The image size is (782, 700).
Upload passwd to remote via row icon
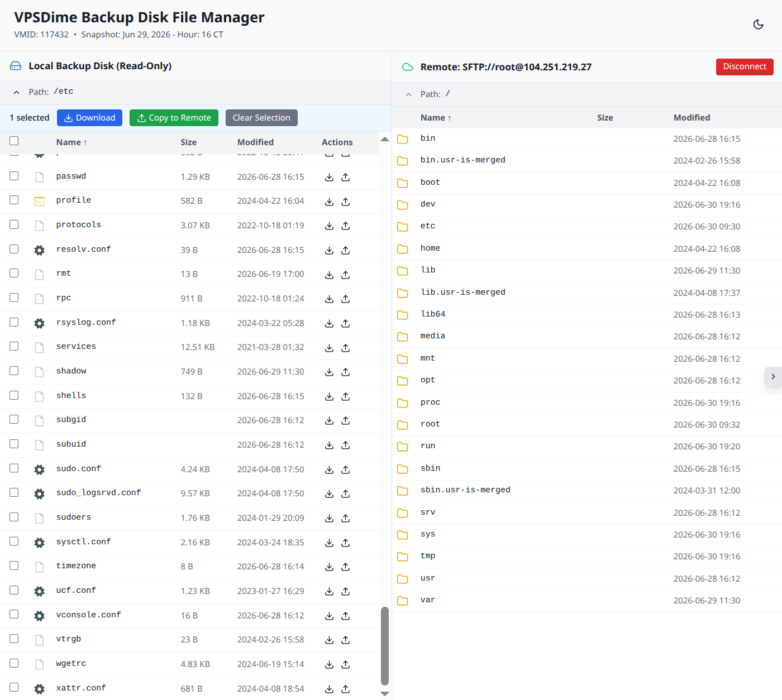[x=346, y=177]
